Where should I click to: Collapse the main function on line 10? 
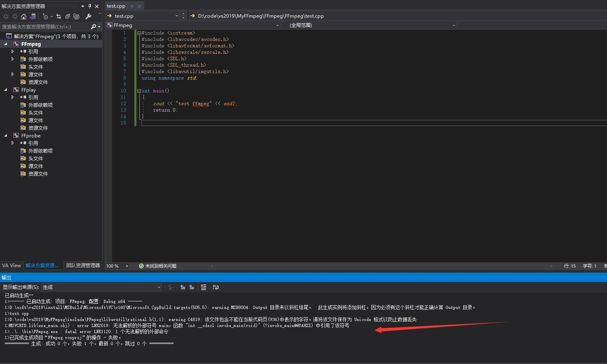(139, 91)
